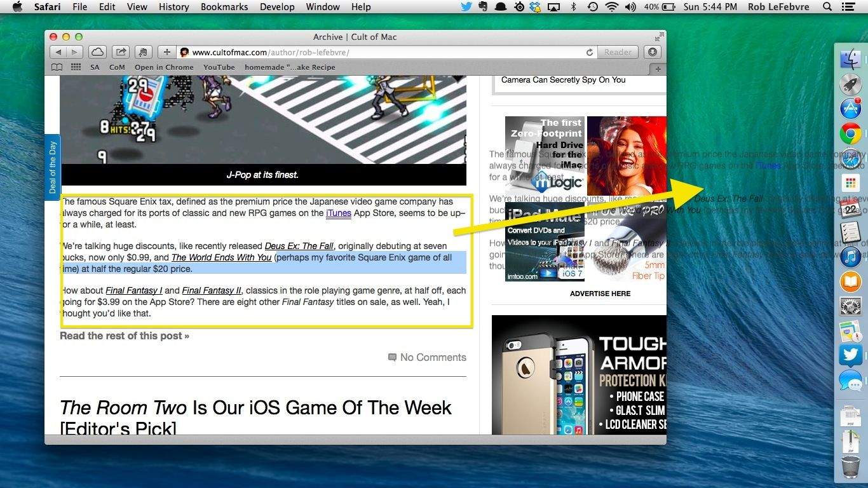Click the Safari compass in the Dock
The width and height of the screenshot is (868, 488).
(850, 158)
